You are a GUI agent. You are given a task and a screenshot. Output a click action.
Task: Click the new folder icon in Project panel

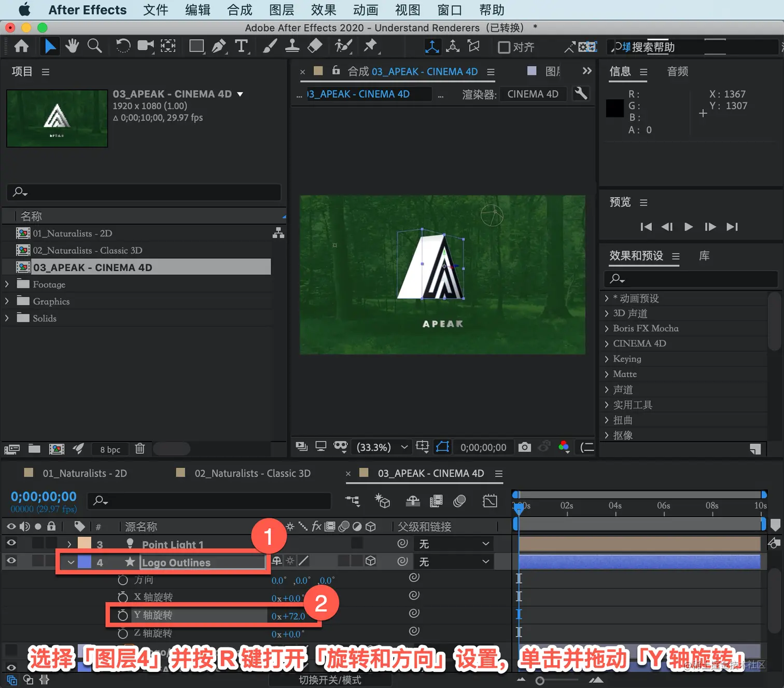coord(34,449)
